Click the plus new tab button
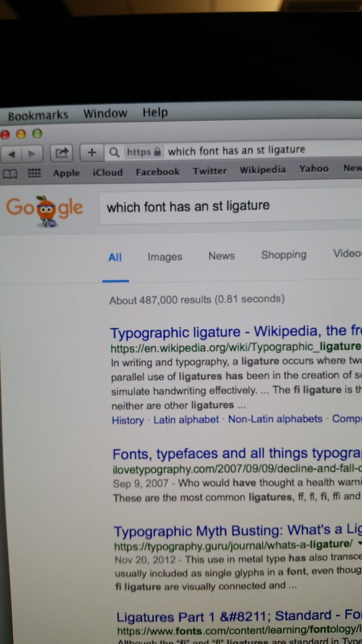The image size is (362, 644). (92, 153)
